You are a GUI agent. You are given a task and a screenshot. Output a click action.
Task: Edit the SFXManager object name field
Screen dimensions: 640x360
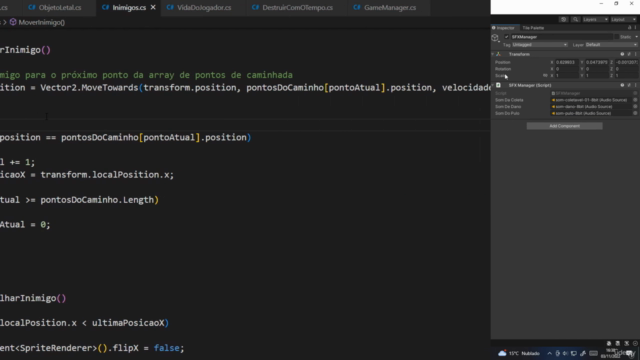click(x=562, y=37)
